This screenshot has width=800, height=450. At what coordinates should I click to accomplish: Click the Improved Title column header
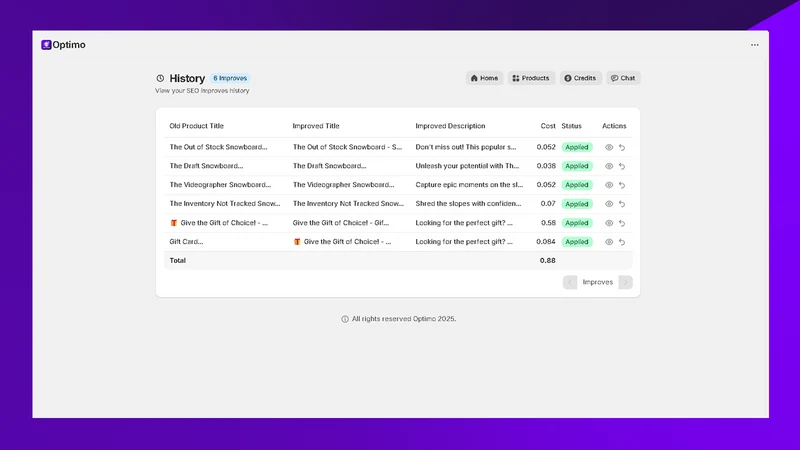coord(316,126)
